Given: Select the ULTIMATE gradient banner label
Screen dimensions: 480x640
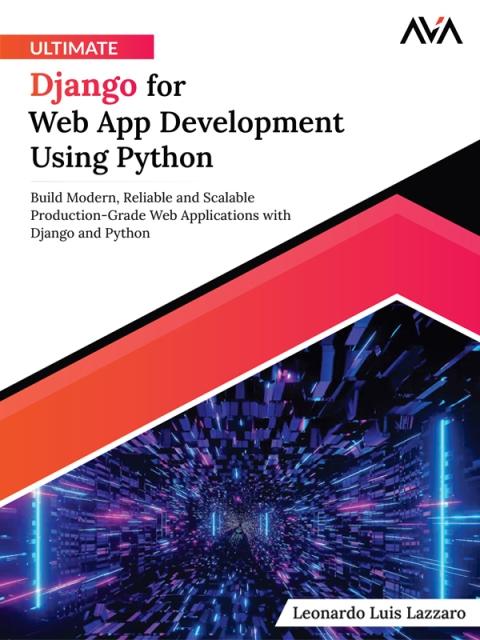Looking at the screenshot, I should tap(77, 47).
